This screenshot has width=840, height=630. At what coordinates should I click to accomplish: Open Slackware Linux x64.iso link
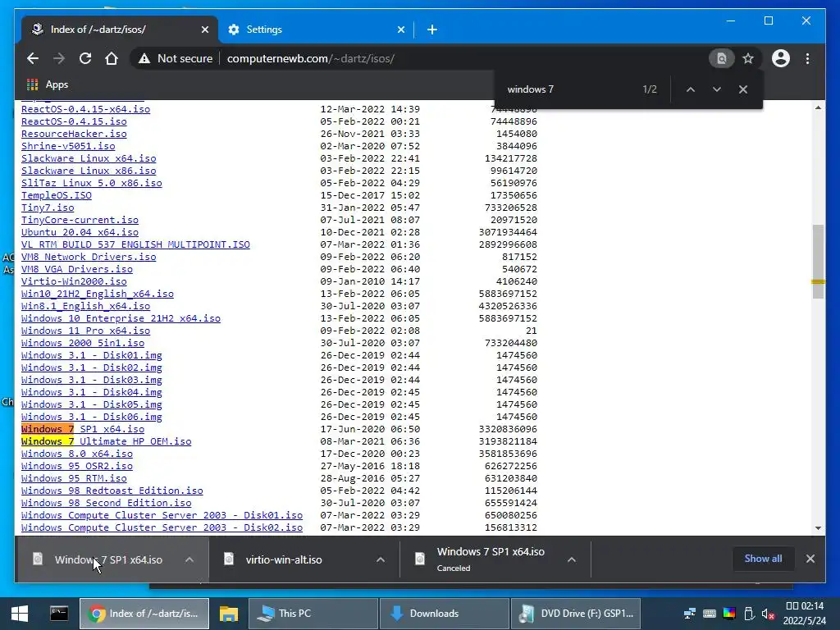pyautogui.click(x=89, y=158)
